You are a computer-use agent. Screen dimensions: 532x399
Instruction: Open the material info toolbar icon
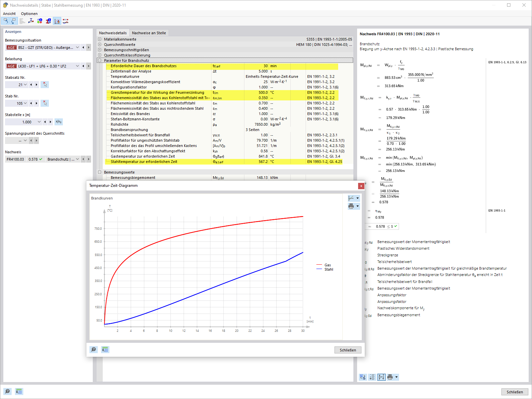click(x=40, y=21)
